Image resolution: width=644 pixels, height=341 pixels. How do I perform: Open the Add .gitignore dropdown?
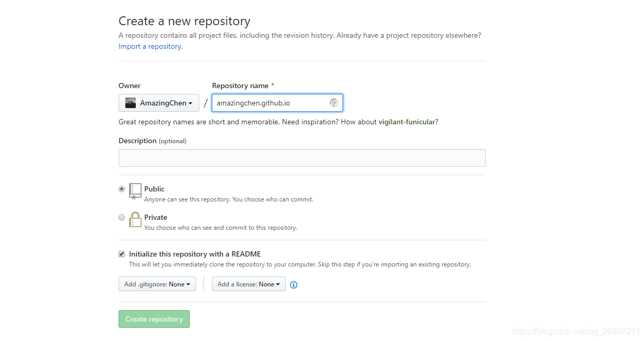pos(157,284)
